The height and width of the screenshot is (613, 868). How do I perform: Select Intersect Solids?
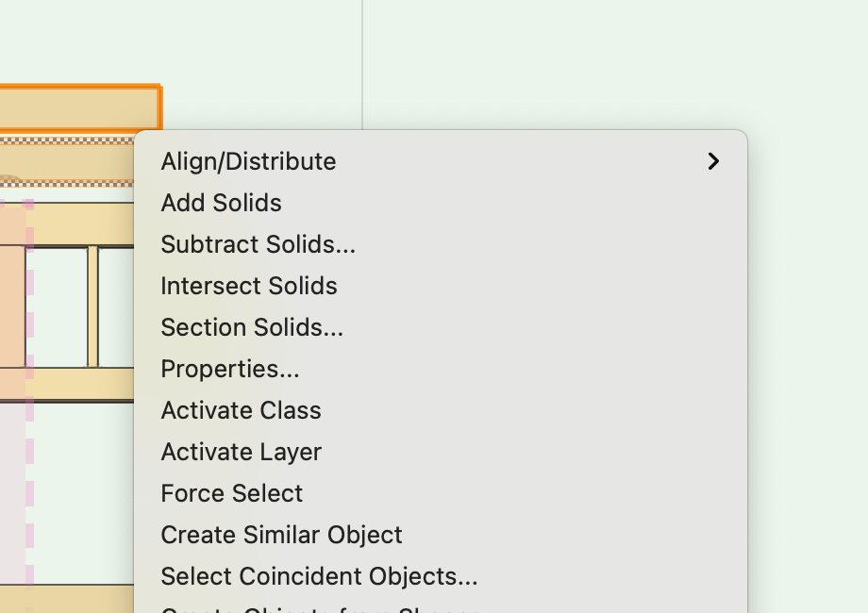tap(248, 286)
